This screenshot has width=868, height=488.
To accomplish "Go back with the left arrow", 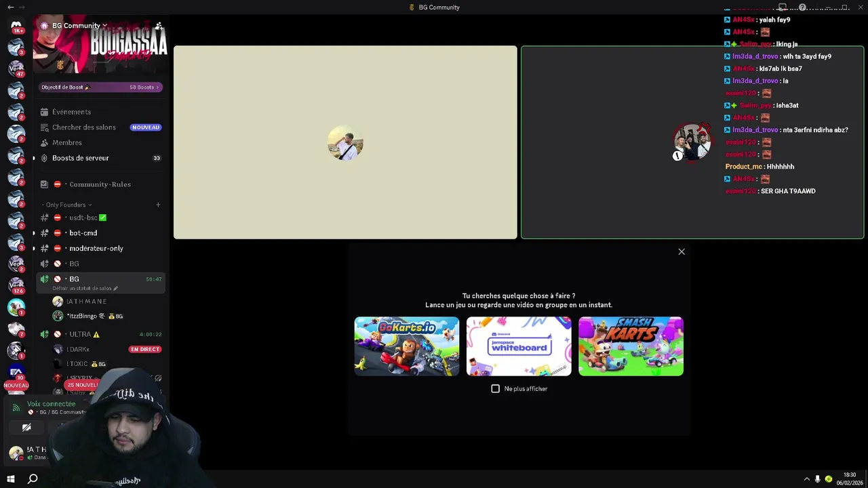I will click(10, 7).
